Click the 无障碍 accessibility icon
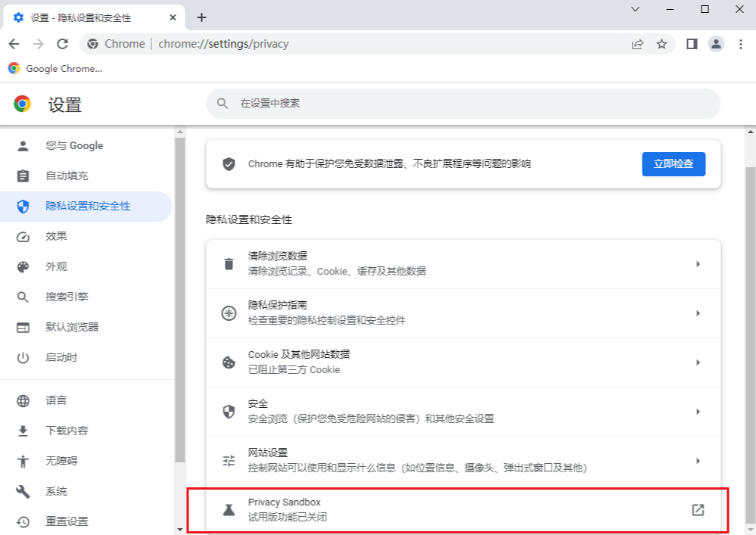Viewport: 756px width, 535px height. coord(23,462)
